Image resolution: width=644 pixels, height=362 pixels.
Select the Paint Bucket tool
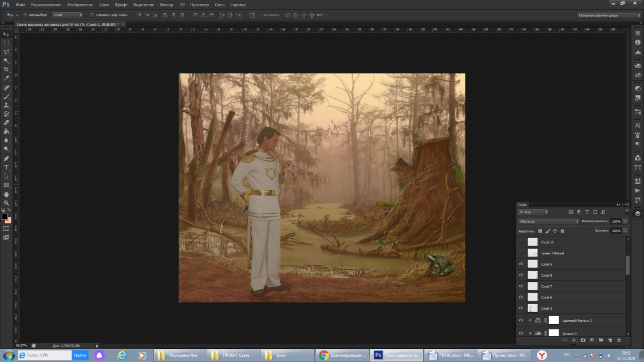tap(6, 132)
